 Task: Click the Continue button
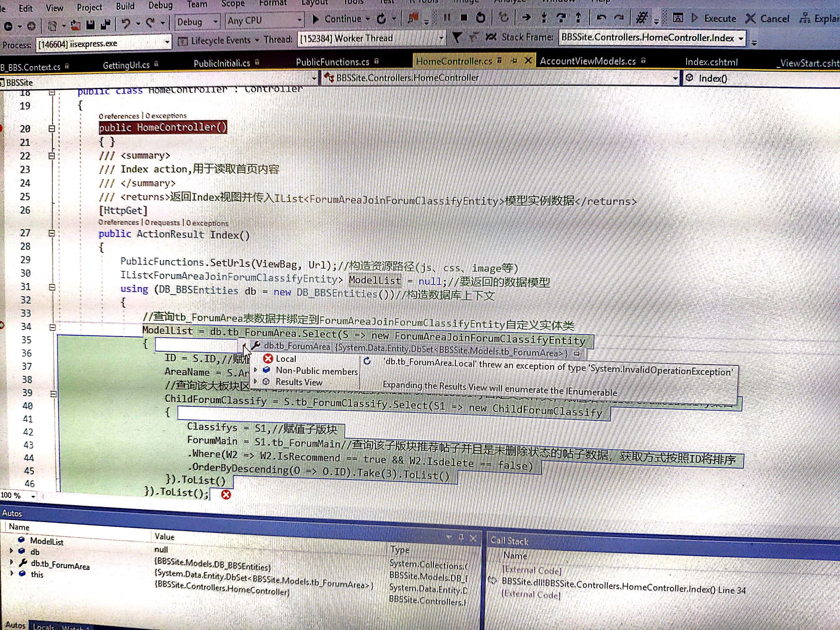click(x=337, y=19)
